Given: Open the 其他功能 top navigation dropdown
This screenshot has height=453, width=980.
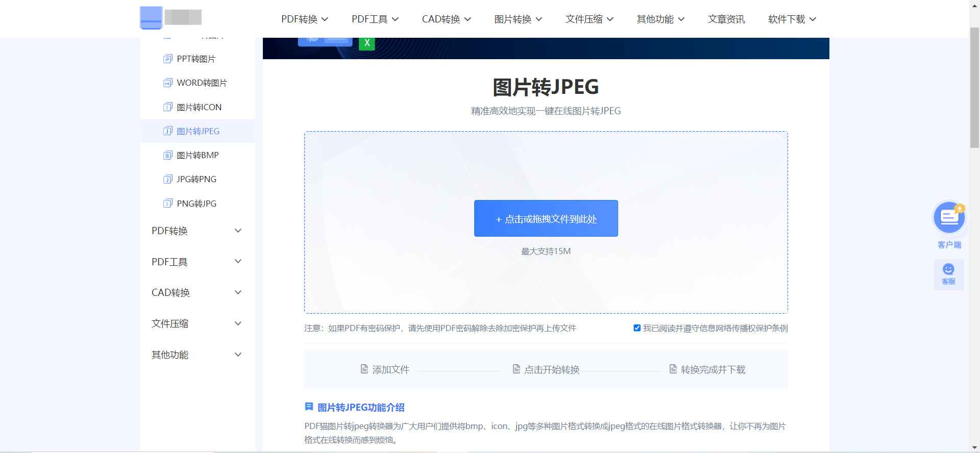Looking at the screenshot, I should click(660, 19).
